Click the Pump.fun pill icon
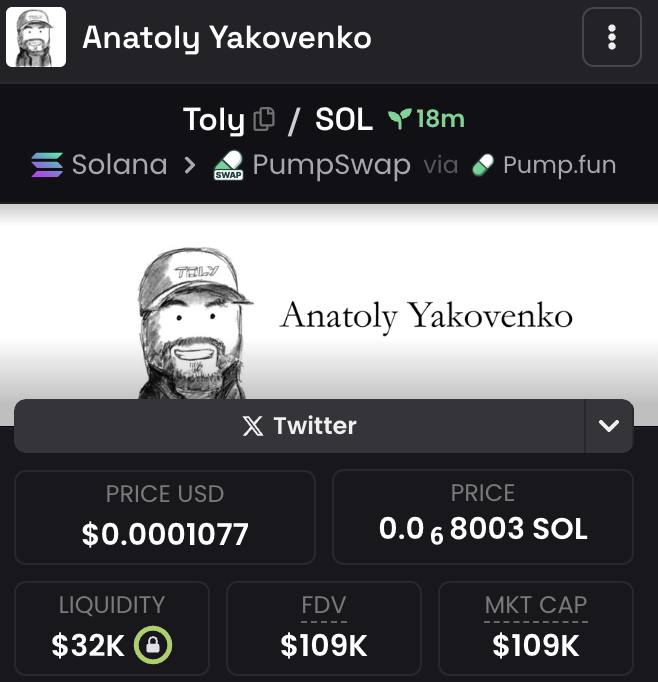The image size is (658, 682). click(x=483, y=164)
